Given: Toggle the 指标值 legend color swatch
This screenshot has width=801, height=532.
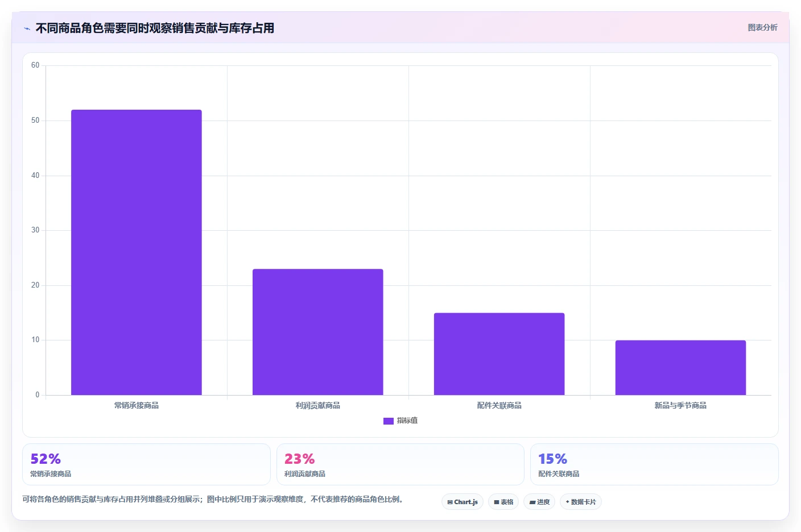Looking at the screenshot, I should [x=389, y=421].
